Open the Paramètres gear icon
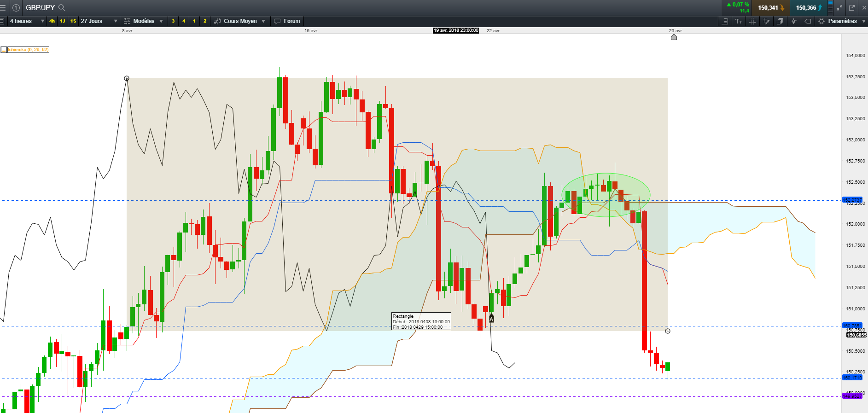Screen dimensions: 868x413 [x=821, y=21]
